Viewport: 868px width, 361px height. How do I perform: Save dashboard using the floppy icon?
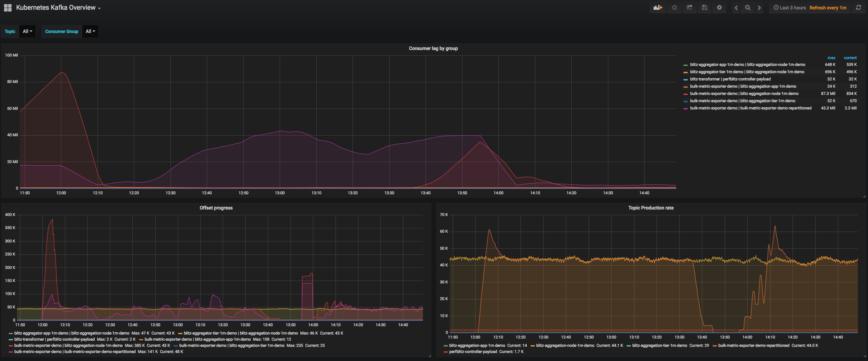pos(704,8)
